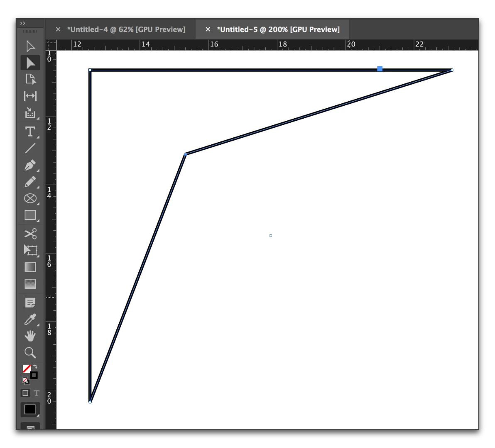The image size is (495, 448).
Task: Click the path's bottom-left anchor point
Action: (90, 402)
